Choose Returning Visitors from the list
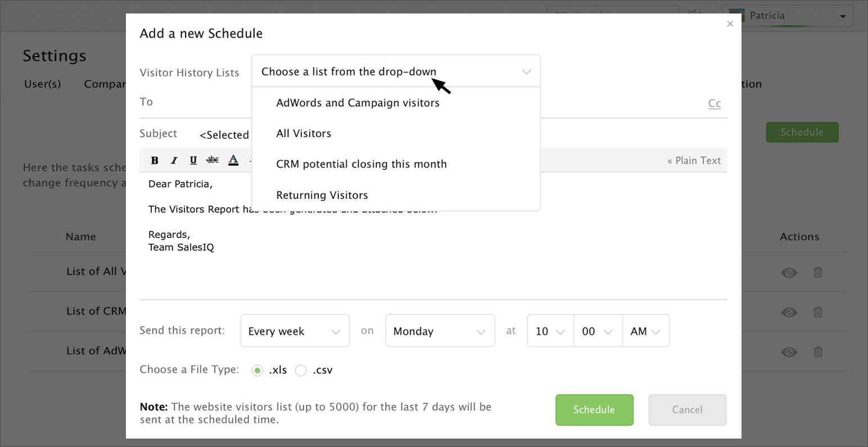 [322, 195]
